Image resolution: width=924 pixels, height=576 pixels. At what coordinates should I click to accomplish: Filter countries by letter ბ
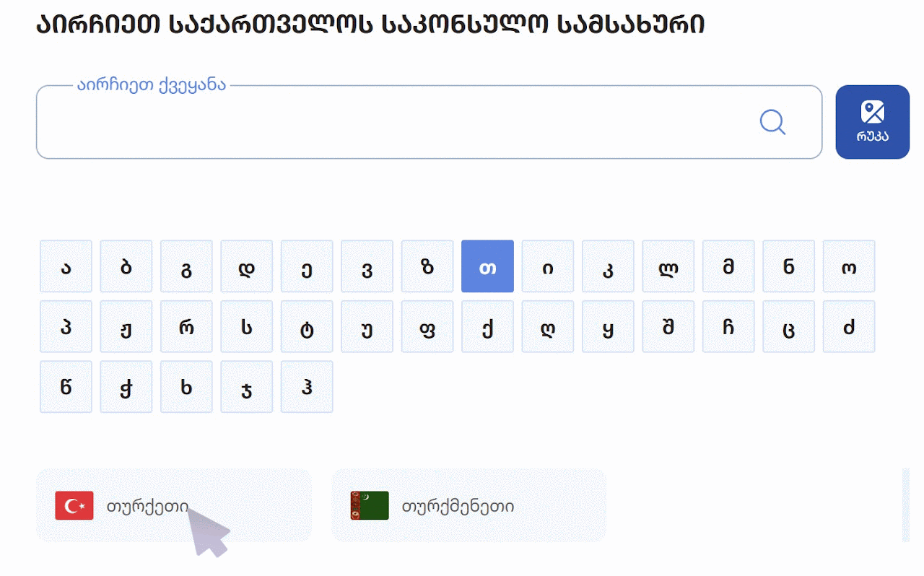tap(126, 266)
